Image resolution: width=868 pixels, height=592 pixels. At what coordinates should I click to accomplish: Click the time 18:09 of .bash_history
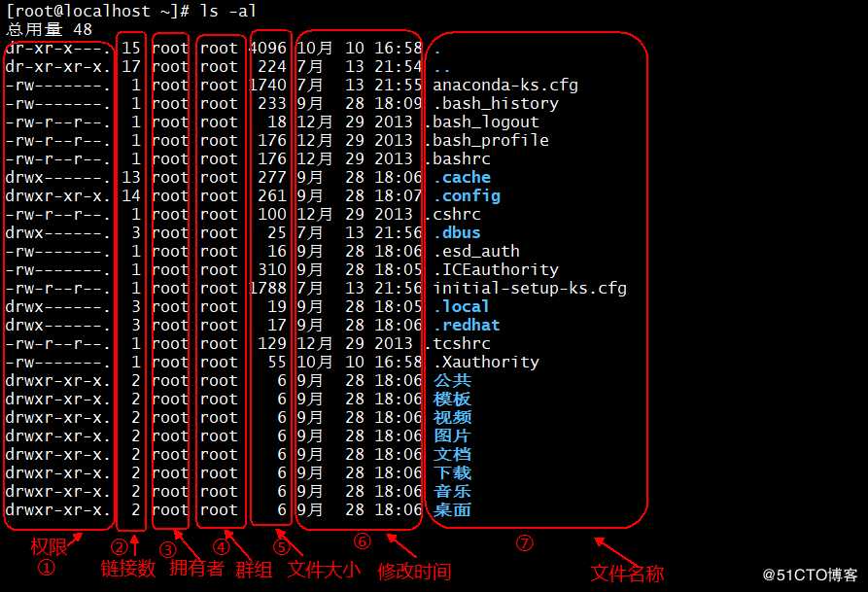[399, 104]
